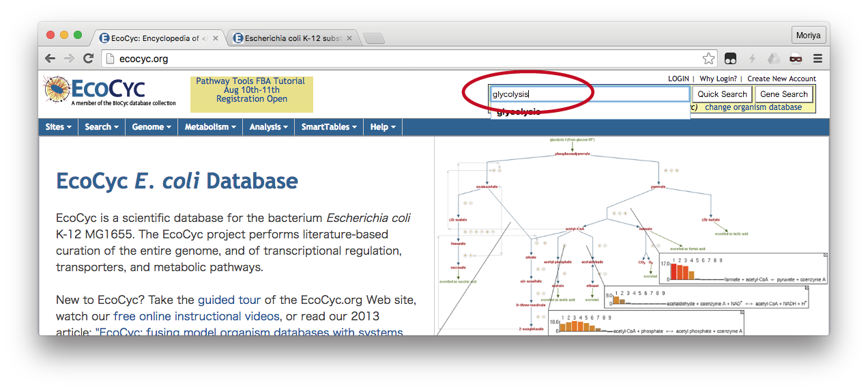Close the acetyl-CoA + phosphate chart popup

click(741, 313)
